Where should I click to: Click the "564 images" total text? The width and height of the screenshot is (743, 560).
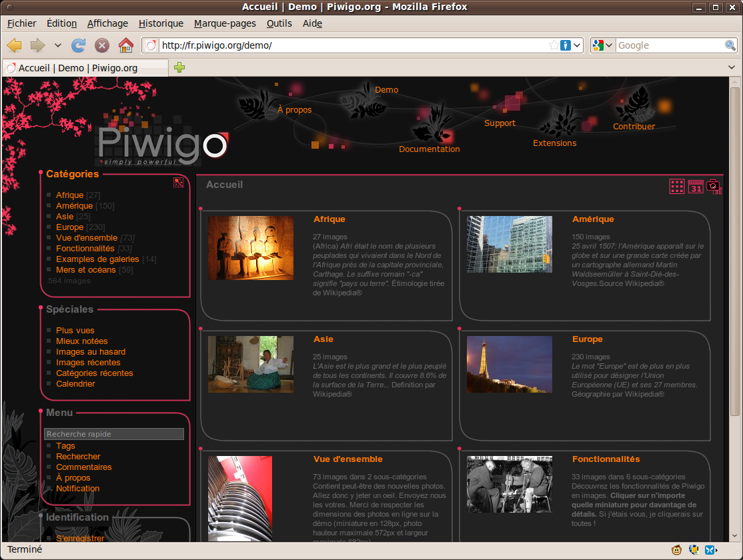[69, 281]
